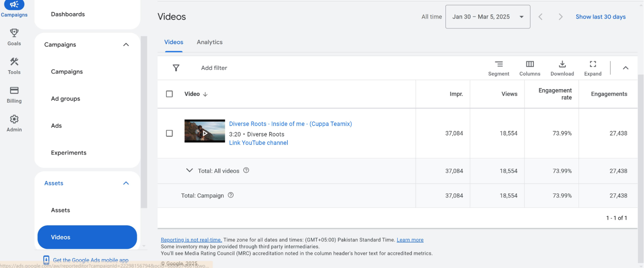Image resolution: width=644 pixels, height=268 pixels.
Task: Switch to the Analytics tab
Action: [210, 42]
